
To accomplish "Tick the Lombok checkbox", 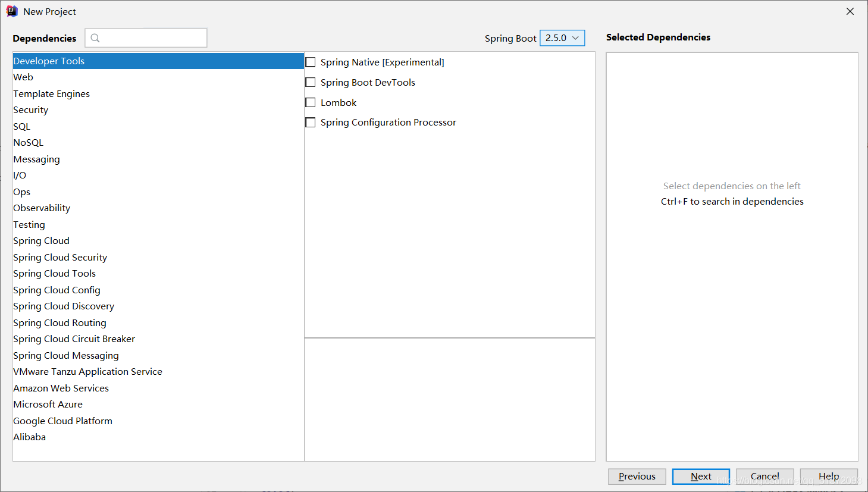I will pos(311,103).
